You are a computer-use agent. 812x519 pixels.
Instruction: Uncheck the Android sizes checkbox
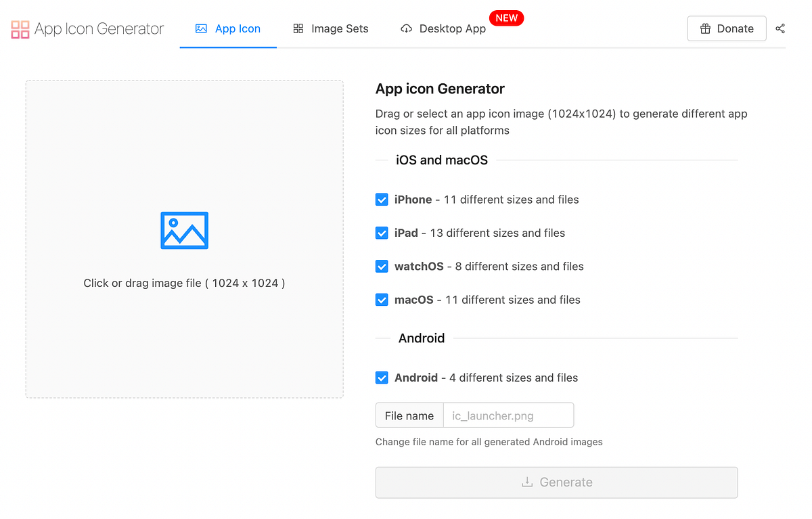[382, 378]
